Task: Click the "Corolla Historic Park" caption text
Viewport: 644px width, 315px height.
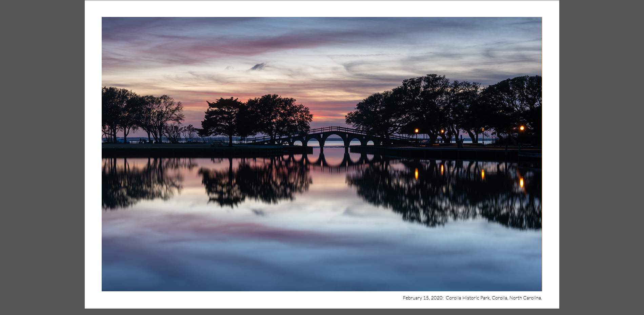Action: (x=467, y=298)
